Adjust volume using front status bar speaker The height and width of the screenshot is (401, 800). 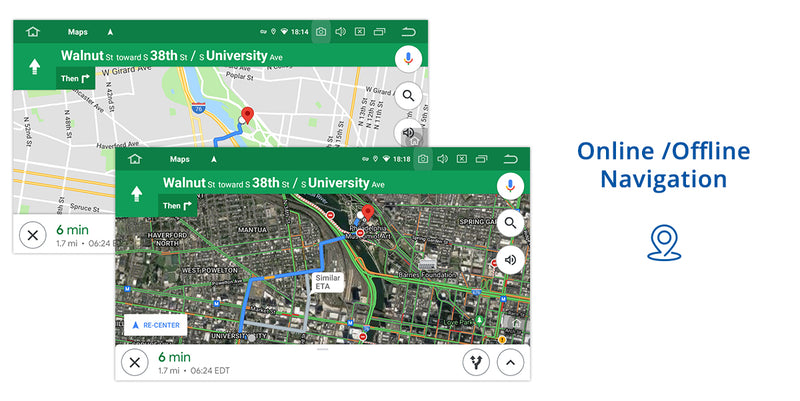[442, 159]
